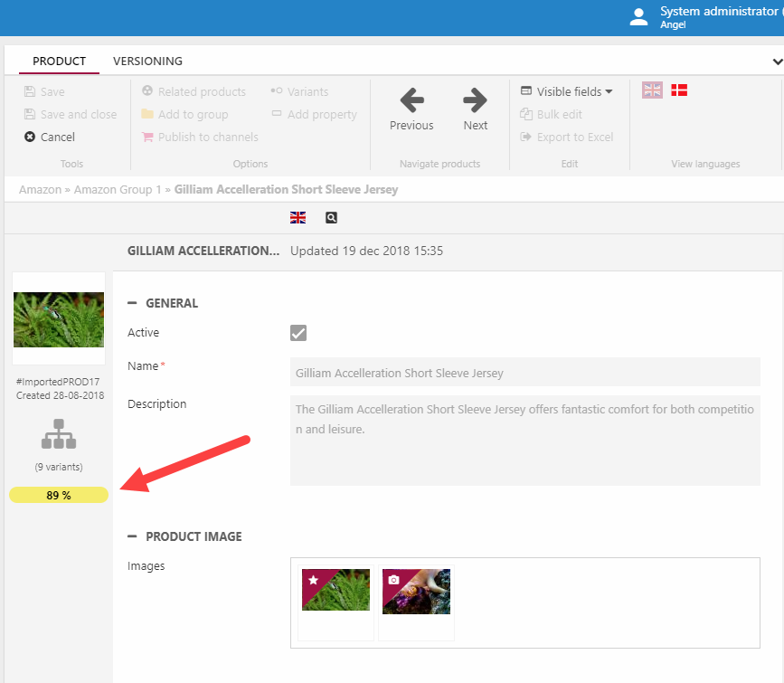This screenshot has width=784, height=683.
Task: Toggle the Active checkbox
Action: (298, 333)
